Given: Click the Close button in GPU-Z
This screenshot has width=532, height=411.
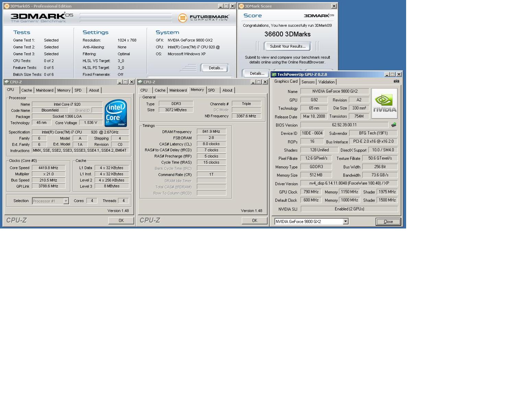Looking at the screenshot, I should [388, 222].
